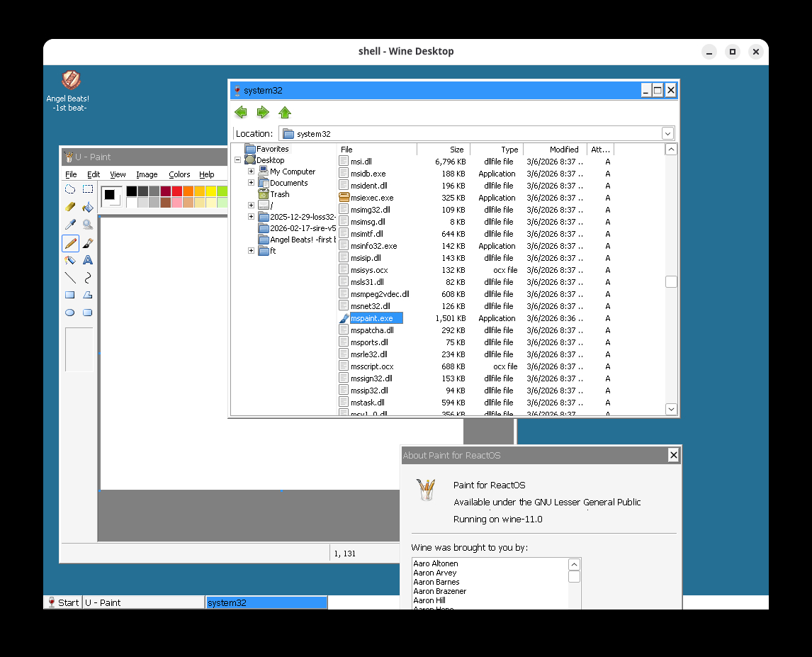
Task: Pick the red color swatch in palette
Action: [176, 191]
